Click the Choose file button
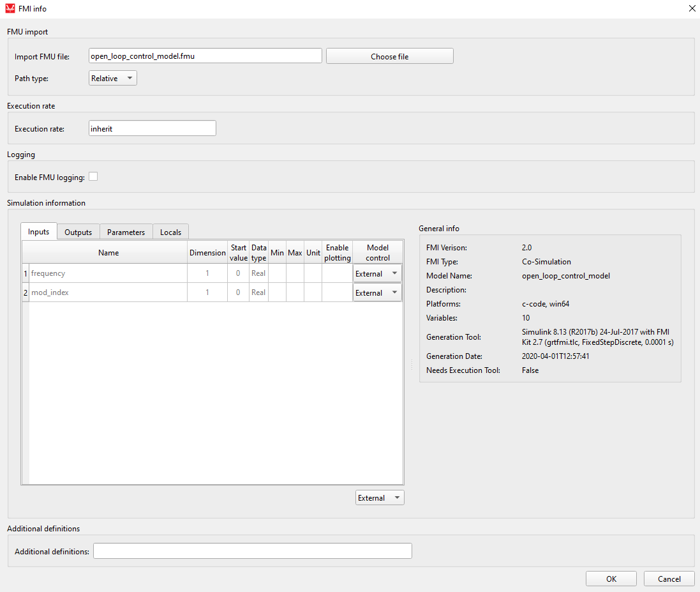Image resolution: width=700 pixels, height=592 pixels. pyautogui.click(x=389, y=57)
